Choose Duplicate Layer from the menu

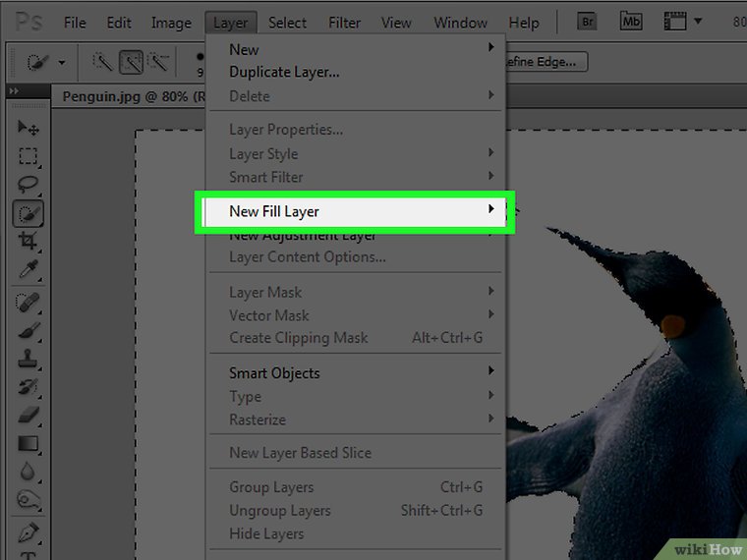[x=356, y=72]
